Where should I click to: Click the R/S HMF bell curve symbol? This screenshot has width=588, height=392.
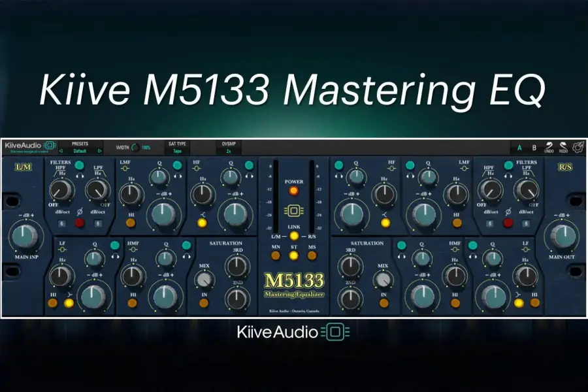click(455, 250)
